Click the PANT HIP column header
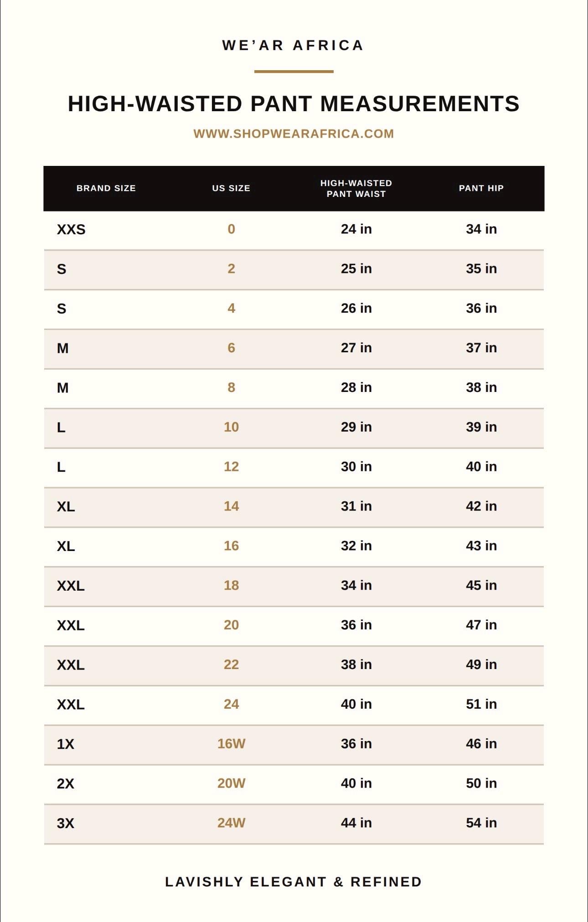Viewport: 588px width, 922px height. point(481,188)
